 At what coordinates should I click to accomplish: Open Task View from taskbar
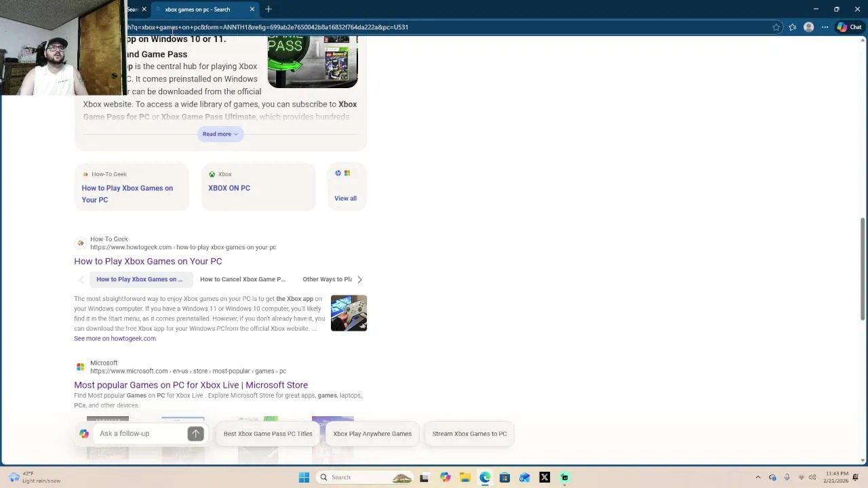(x=425, y=477)
